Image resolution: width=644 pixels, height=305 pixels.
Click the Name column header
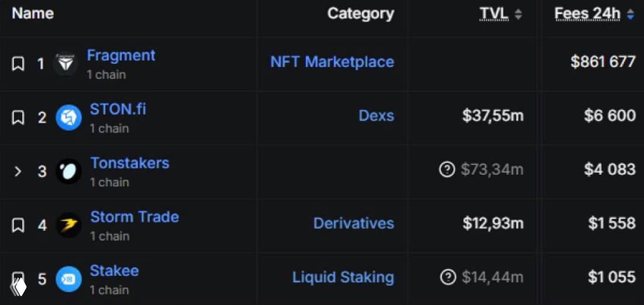coord(33,13)
